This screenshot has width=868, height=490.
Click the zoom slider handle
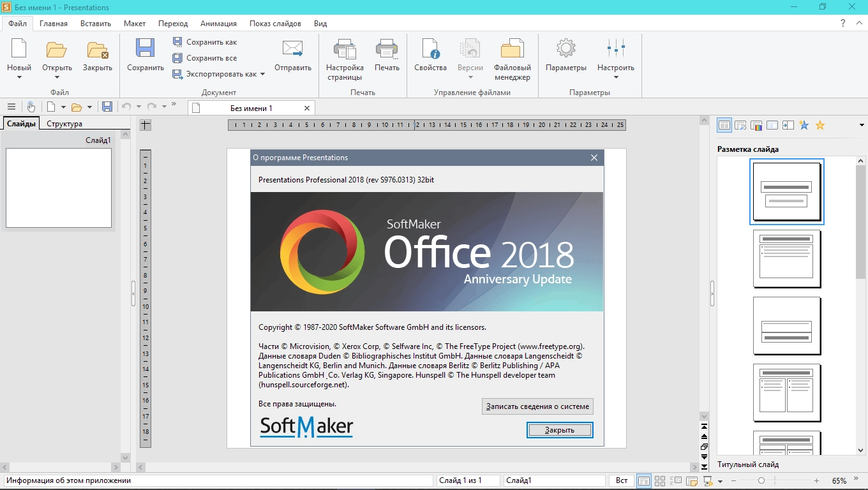tap(761, 480)
